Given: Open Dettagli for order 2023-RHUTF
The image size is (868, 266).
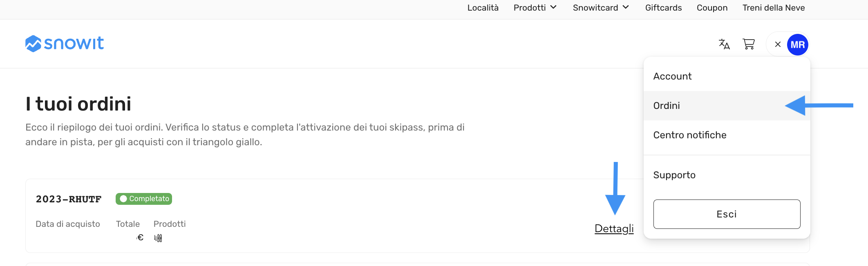Looking at the screenshot, I should pyautogui.click(x=614, y=228).
